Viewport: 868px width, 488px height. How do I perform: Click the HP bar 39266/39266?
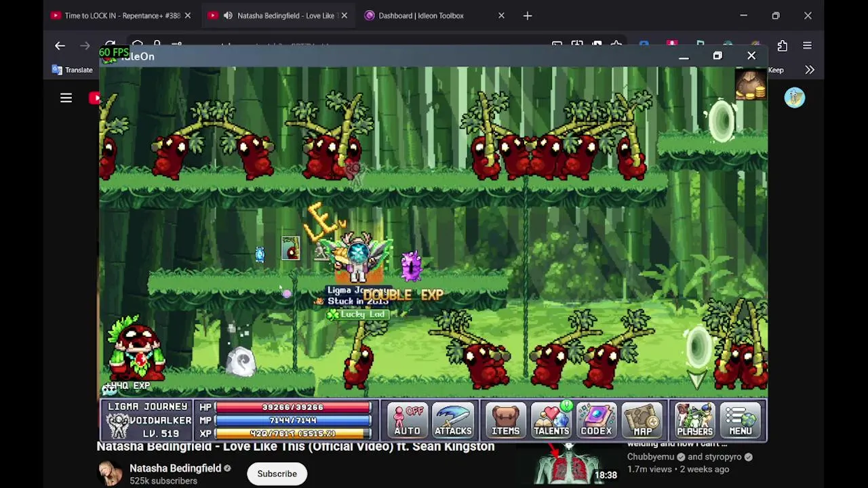tap(293, 407)
